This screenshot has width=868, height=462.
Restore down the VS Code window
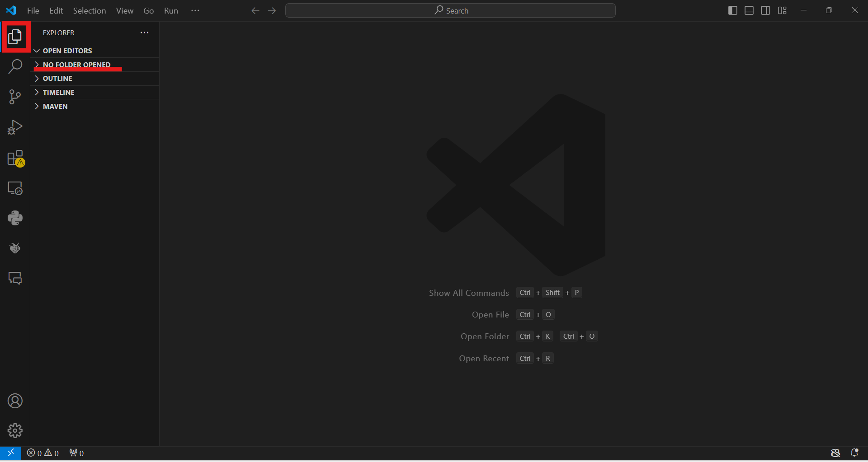coord(829,10)
